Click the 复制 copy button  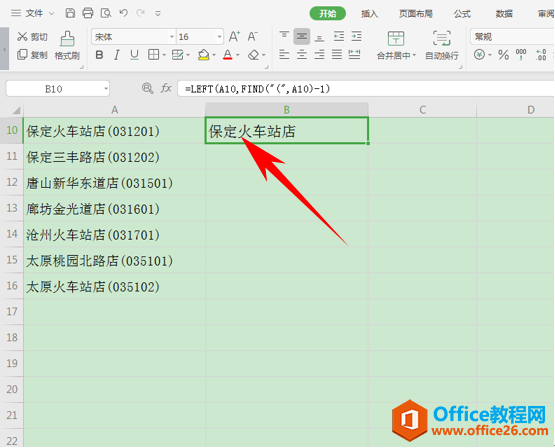pos(32,55)
